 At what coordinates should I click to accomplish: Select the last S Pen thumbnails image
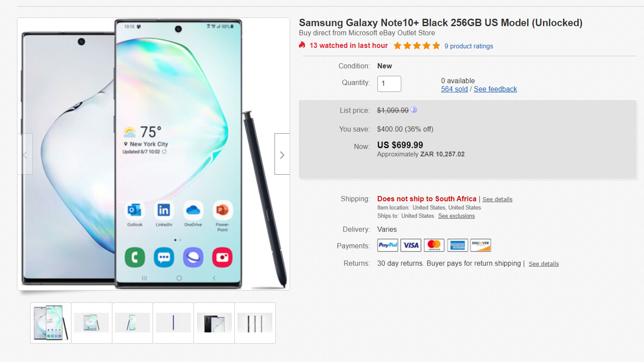click(x=255, y=323)
